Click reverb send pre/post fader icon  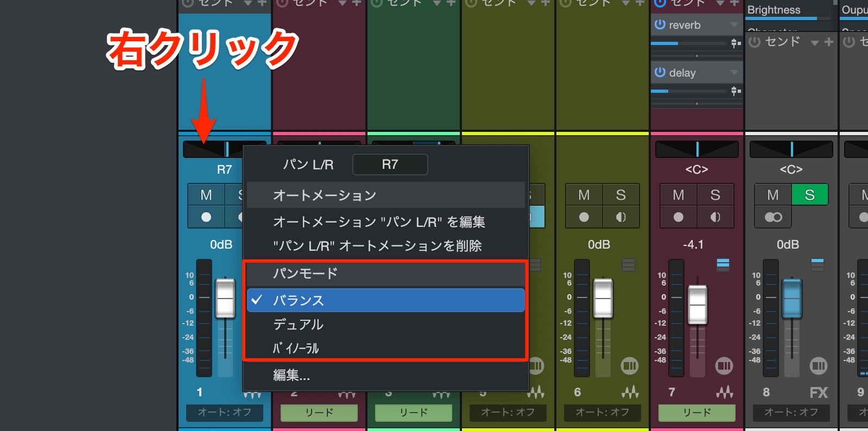[736, 43]
